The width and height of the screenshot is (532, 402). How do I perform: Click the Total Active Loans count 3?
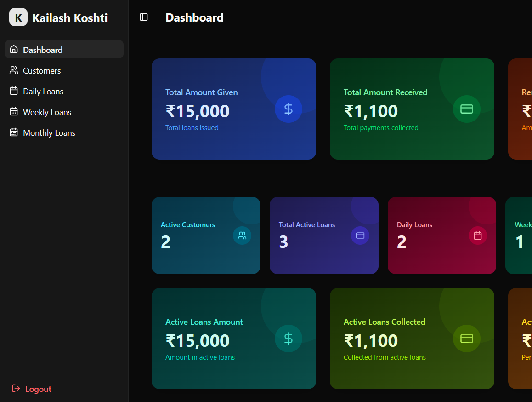tap(283, 242)
